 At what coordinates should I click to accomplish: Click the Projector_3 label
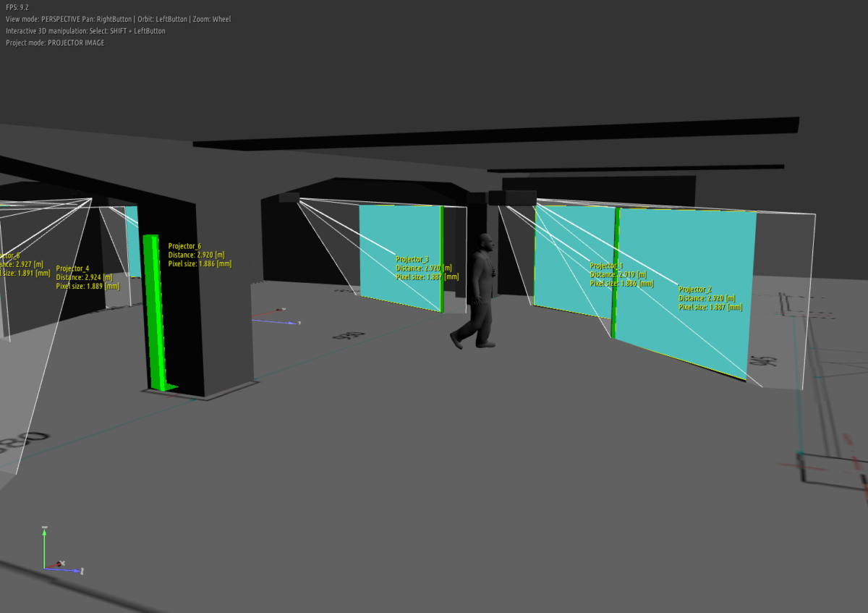[412, 259]
